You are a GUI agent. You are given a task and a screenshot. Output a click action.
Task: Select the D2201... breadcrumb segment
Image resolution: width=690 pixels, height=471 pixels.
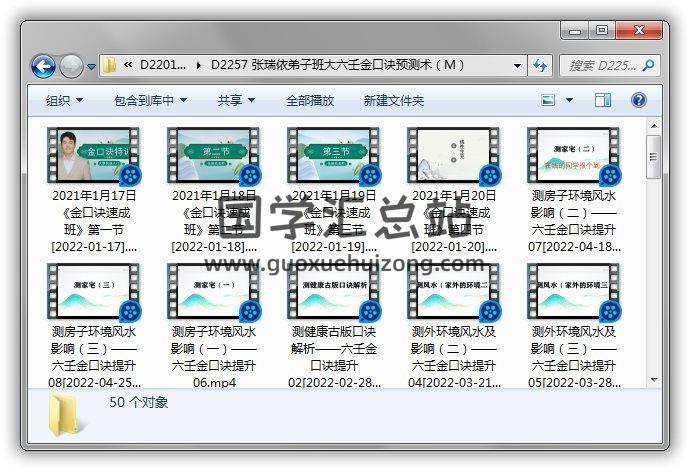[163, 65]
